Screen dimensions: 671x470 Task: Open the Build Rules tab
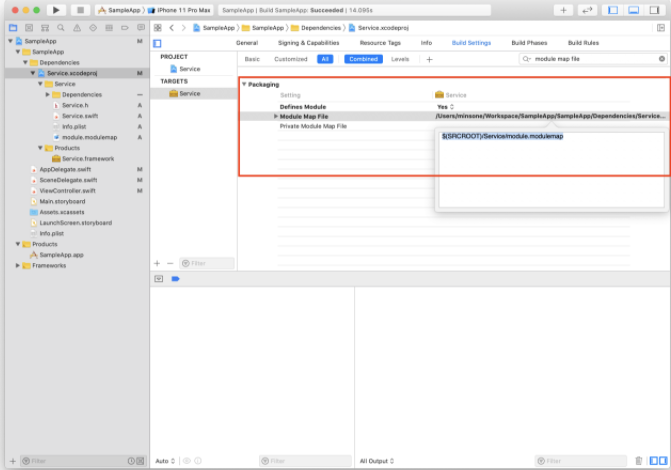[x=583, y=43]
